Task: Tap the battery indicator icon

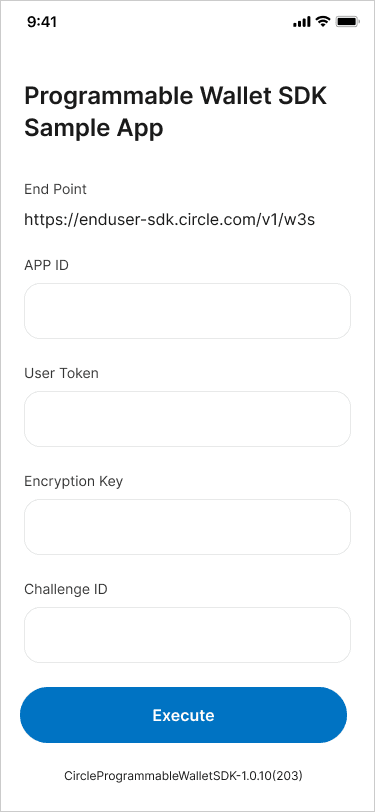Action: click(x=347, y=22)
